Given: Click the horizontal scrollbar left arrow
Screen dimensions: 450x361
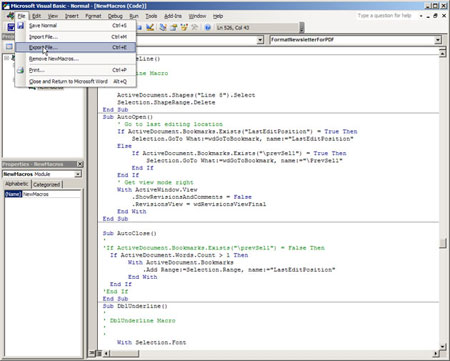Looking at the screenshot, I should [107, 353].
